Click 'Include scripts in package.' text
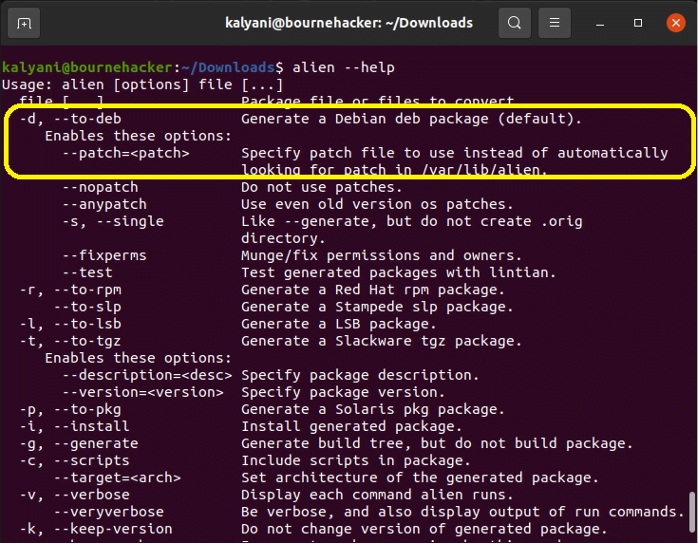698x544 pixels. (356, 461)
